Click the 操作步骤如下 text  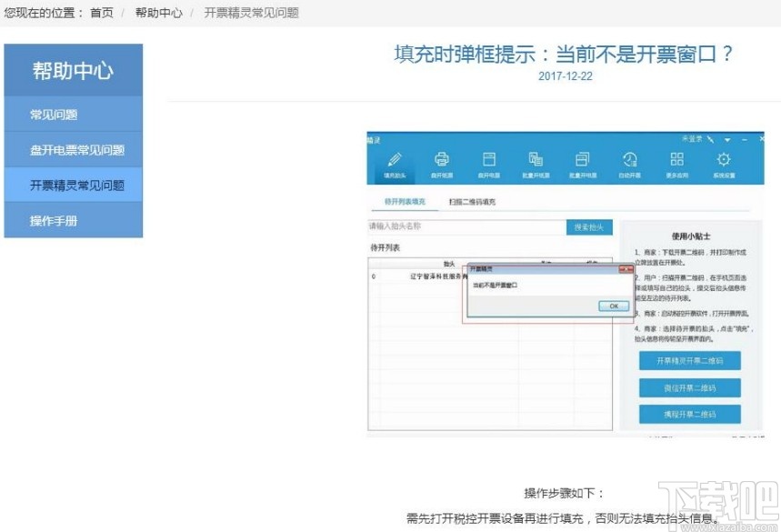coord(564,493)
